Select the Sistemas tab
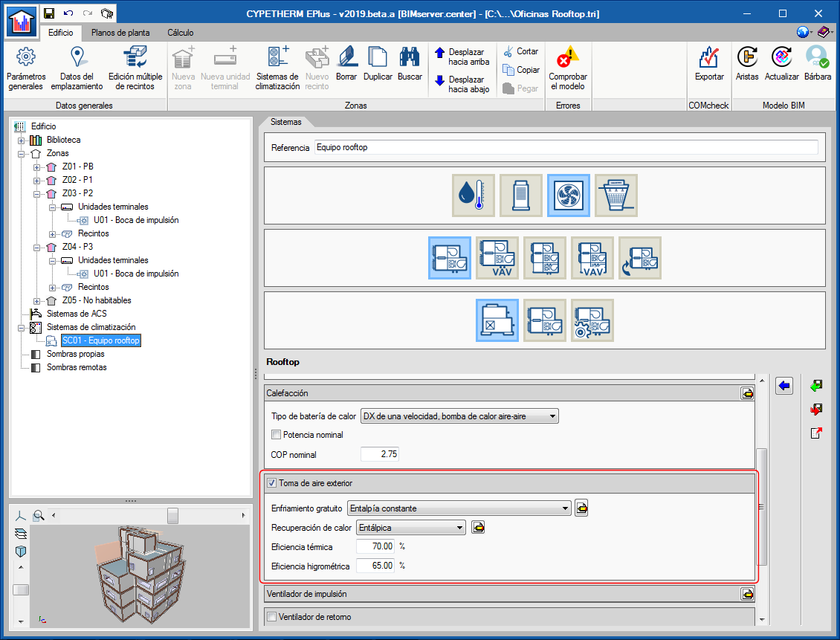The image size is (840, 640). (x=285, y=122)
